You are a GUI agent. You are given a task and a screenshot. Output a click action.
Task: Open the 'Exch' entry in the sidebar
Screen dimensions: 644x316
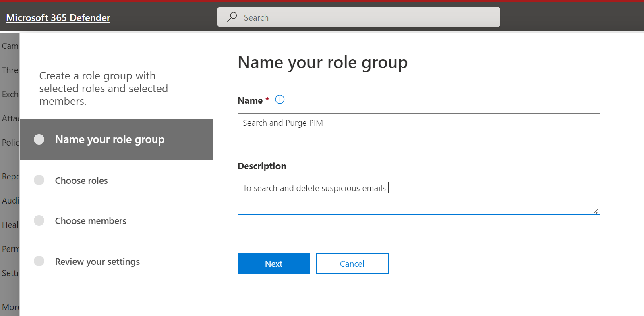click(10, 94)
